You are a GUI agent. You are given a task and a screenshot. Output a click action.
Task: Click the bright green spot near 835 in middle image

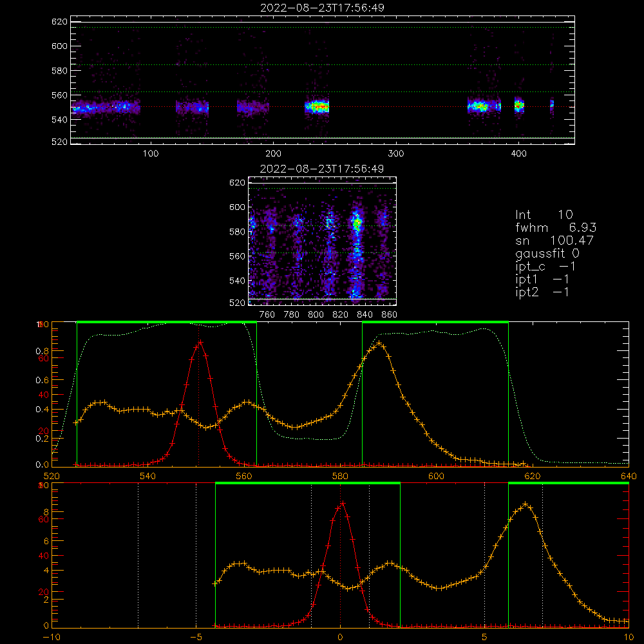click(x=357, y=224)
